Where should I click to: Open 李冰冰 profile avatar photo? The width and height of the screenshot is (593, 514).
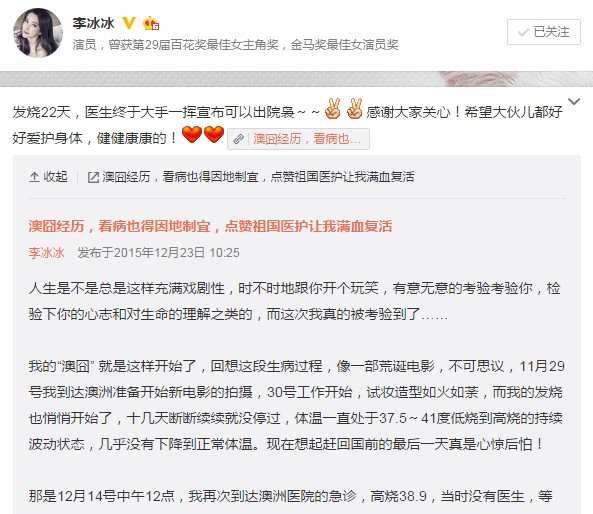(x=38, y=33)
